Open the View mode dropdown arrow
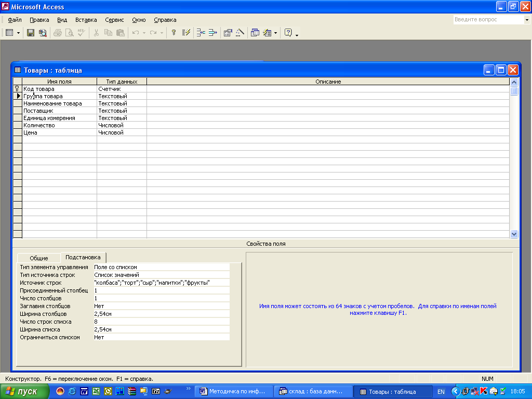The width and height of the screenshot is (532, 399). coord(18,33)
